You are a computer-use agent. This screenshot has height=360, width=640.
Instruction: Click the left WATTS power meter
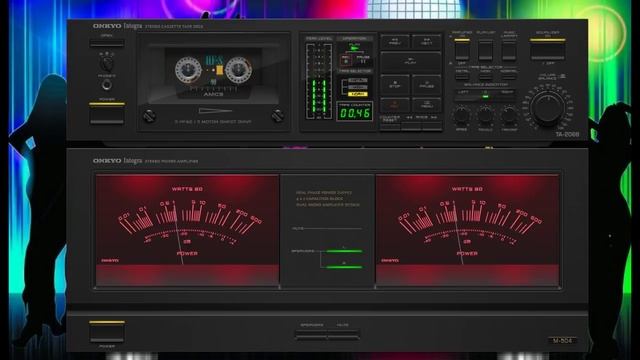(187, 231)
